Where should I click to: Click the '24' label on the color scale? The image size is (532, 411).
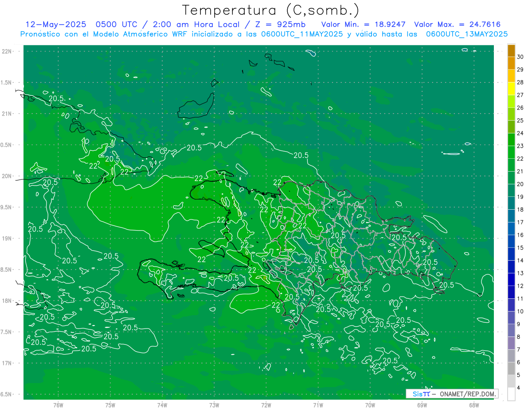coord(520,133)
